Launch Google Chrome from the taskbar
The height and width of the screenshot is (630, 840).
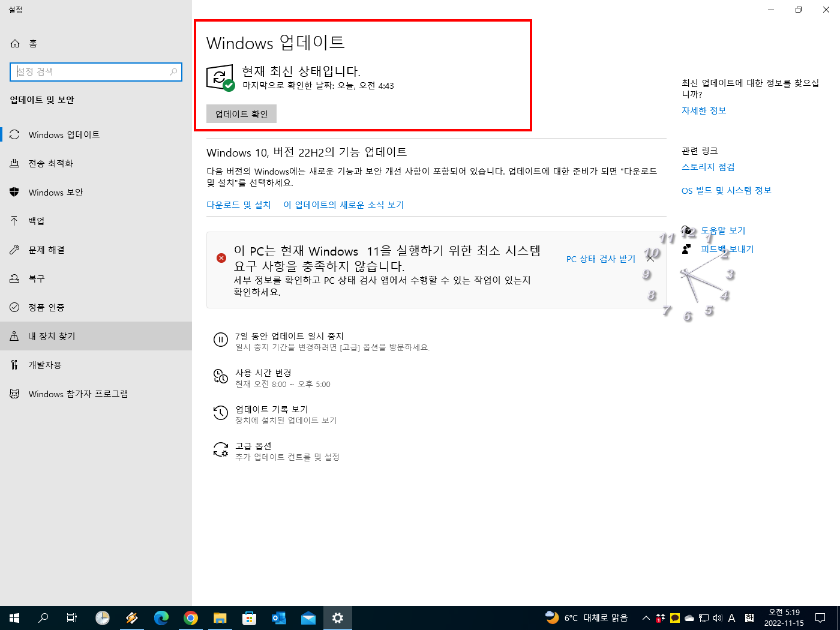click(x=191, y=617)
